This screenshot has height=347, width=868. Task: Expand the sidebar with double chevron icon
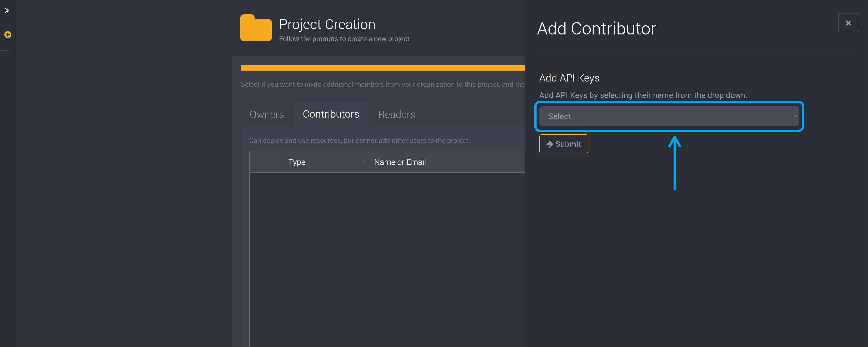(x=7, y=11)
